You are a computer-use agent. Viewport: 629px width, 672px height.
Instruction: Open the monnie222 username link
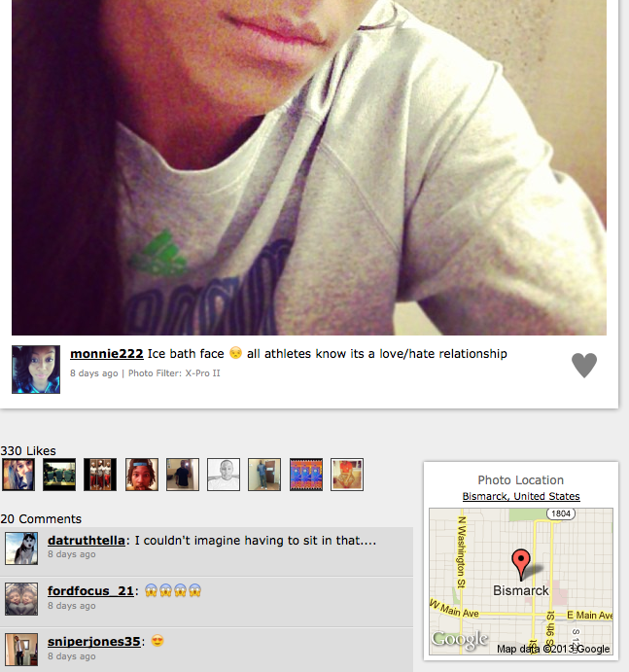pyautogui.click(x=107, y=354)
